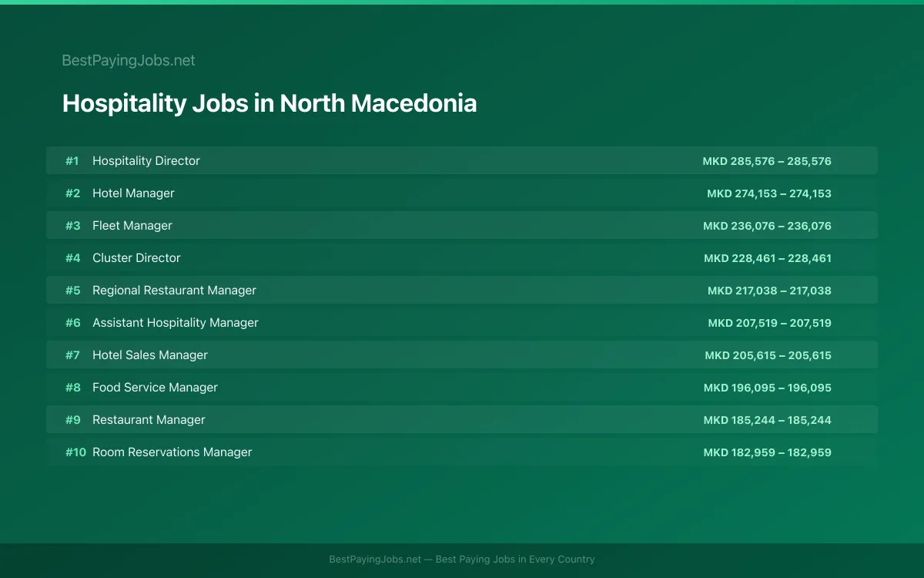
Task: Select the Food Service Manager job title
Action: tap(155, 387)
